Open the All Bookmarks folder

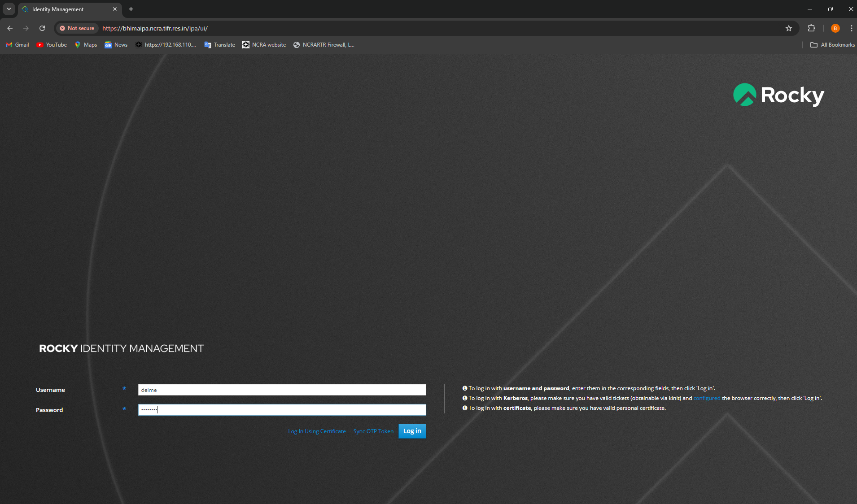point(832,45)
